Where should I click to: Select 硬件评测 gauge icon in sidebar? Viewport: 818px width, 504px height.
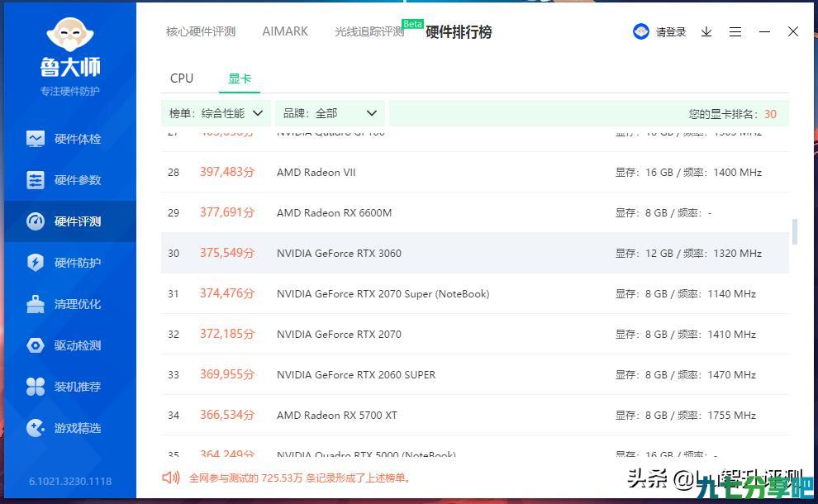click(36, 221)
